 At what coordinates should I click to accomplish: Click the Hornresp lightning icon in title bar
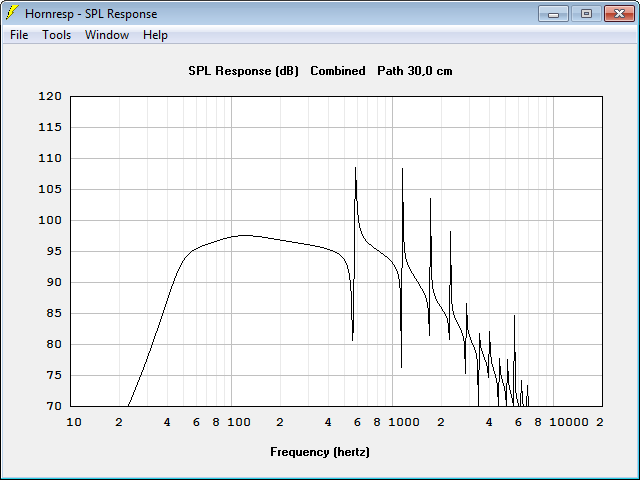pos(11,13)
